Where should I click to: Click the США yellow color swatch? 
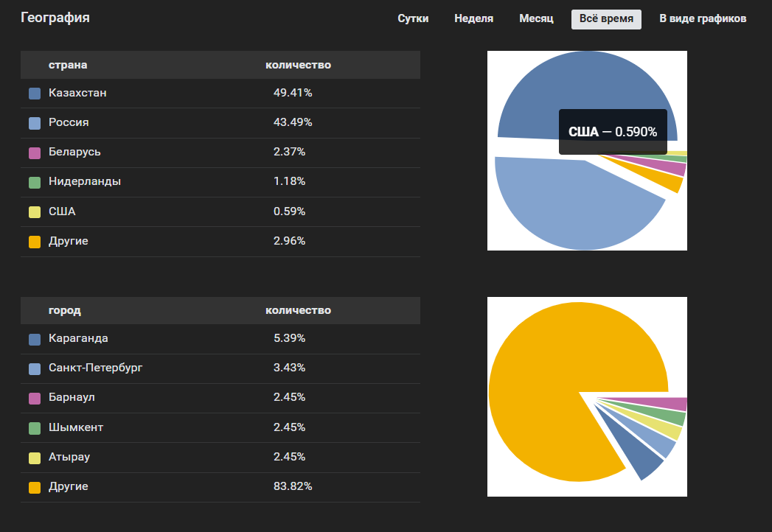click(x=35, y=212)
